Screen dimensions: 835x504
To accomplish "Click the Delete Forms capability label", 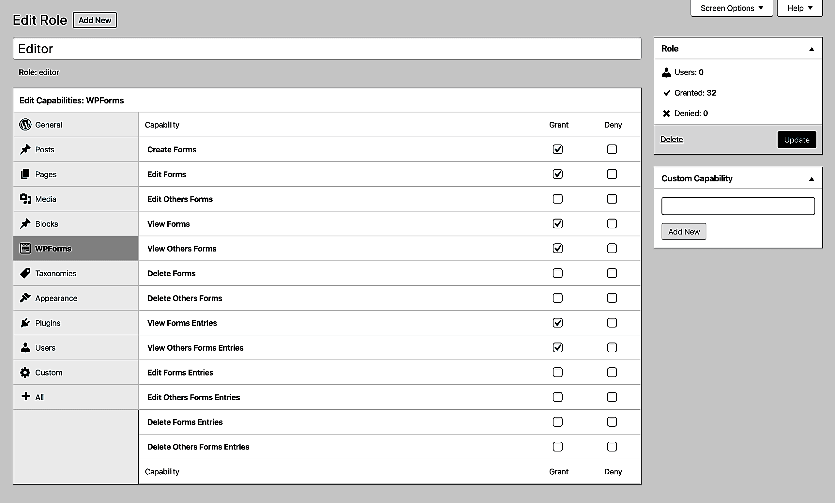I will coord(171,273).
